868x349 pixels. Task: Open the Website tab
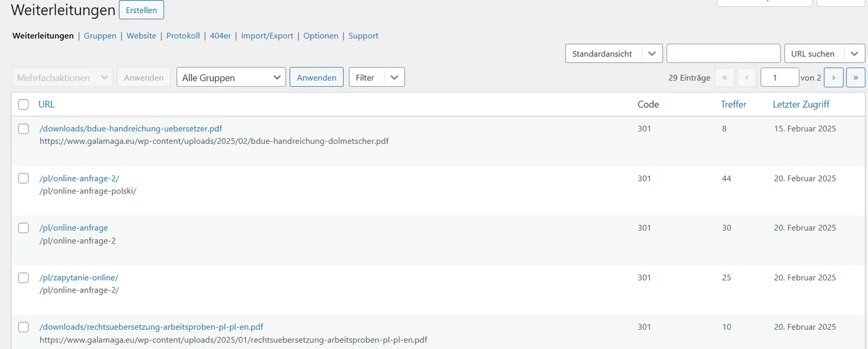pyautogui.click(x=141, y=36)
